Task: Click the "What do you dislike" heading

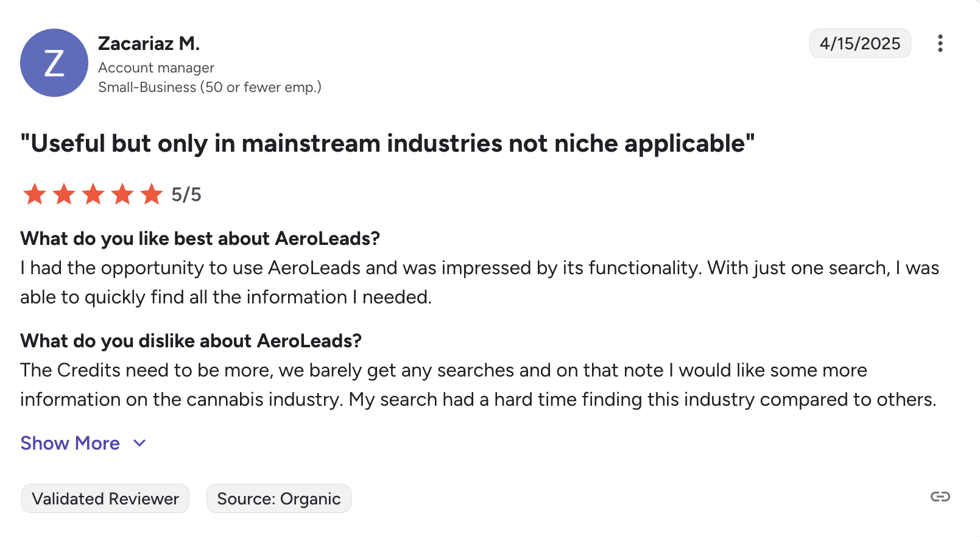Action: click(x=191, y=341)
